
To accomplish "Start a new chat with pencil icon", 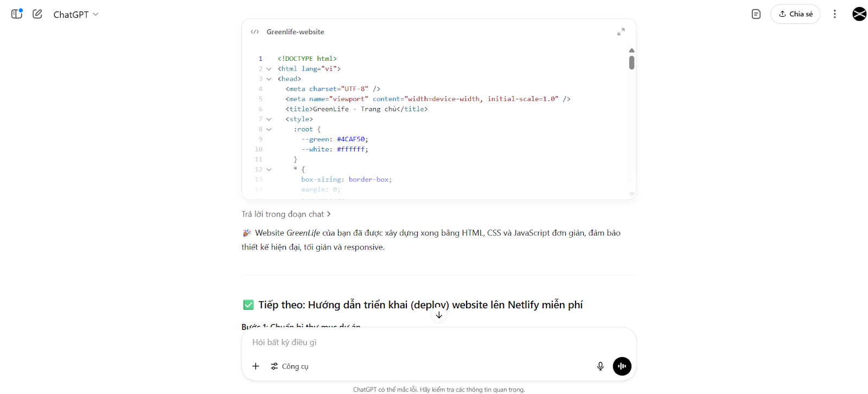I will pos(37,14).
